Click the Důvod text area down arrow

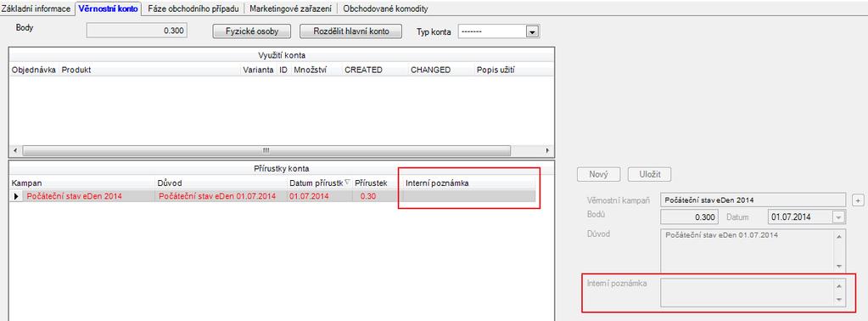click(838, 266)
